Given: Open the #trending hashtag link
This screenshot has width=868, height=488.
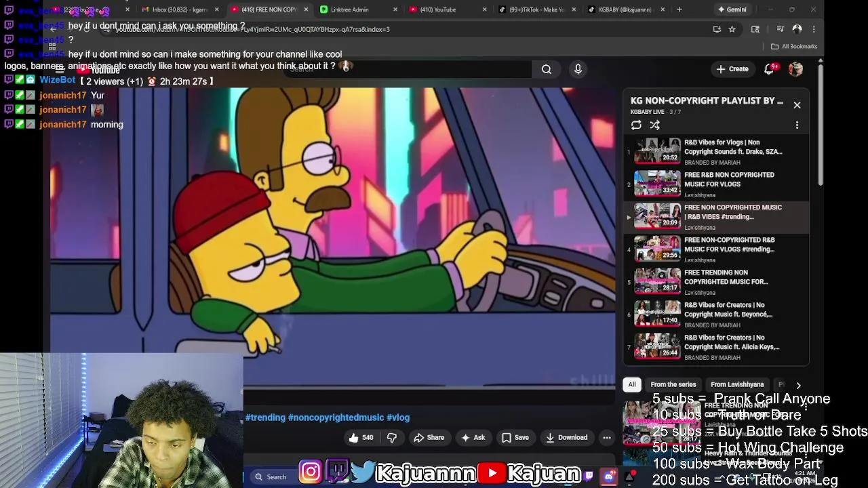Looking at the screenshot, I should pyautogui.click(x=265, y=418).
